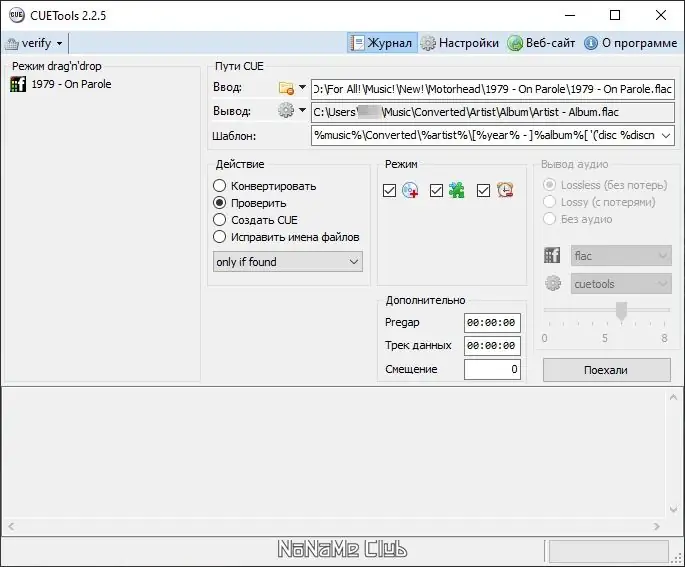Image resolution: width=685 pixels, height=567 pixels.
Task: Click the Настройки gear icon
Action: (428, 43)
